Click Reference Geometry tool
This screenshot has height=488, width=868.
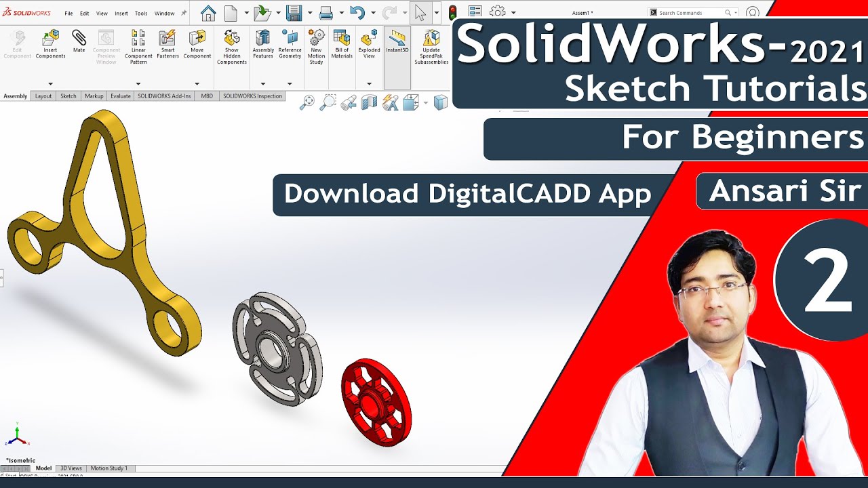click(290, 44)
